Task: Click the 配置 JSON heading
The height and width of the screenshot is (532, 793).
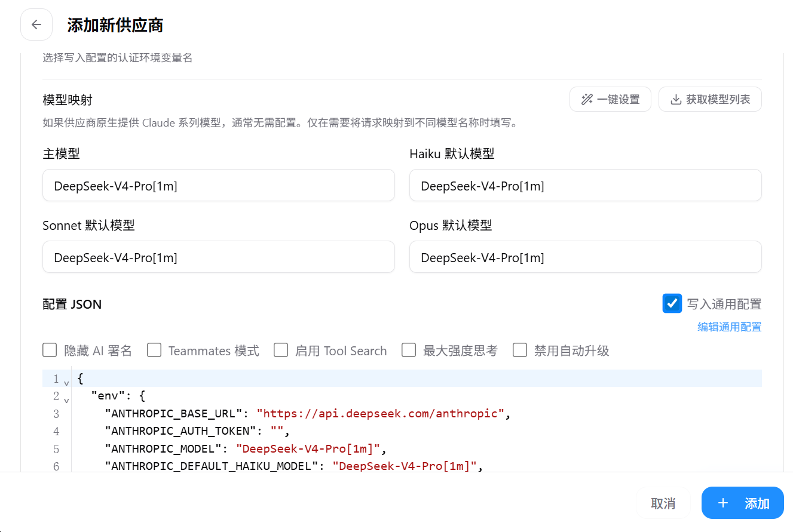Action: pos(72,304)
